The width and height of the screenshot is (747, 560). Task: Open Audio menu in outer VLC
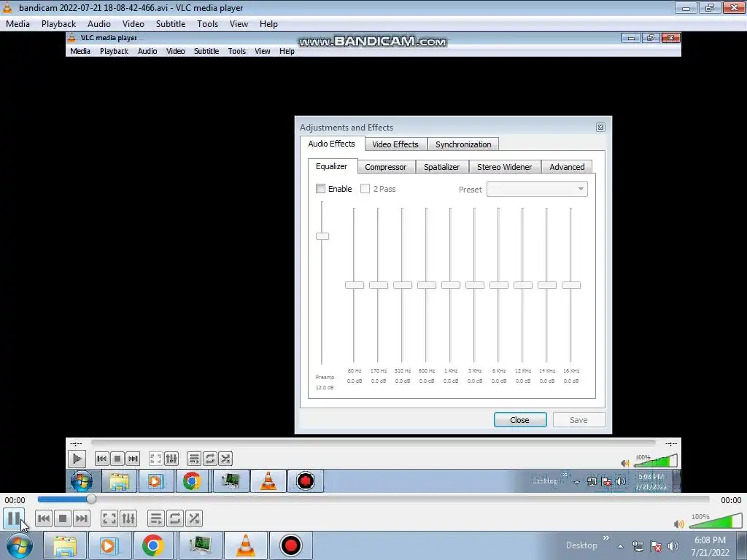(99, 24)
